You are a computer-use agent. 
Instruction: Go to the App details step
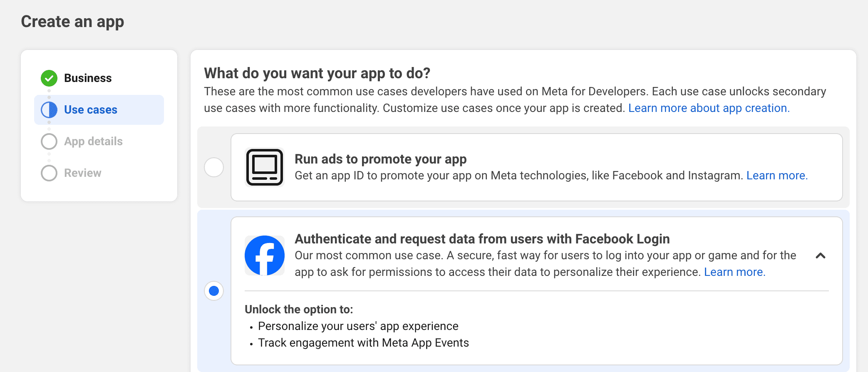tap(93, 141)
